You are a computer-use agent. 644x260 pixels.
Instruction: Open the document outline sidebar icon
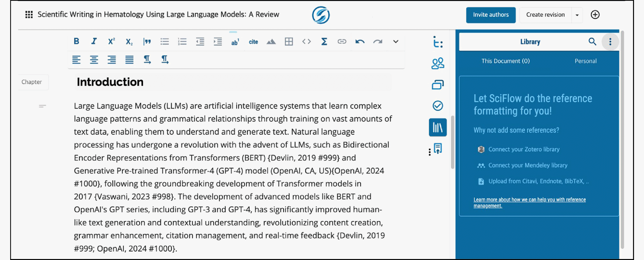pyautogui.click(x=437, y=42)
